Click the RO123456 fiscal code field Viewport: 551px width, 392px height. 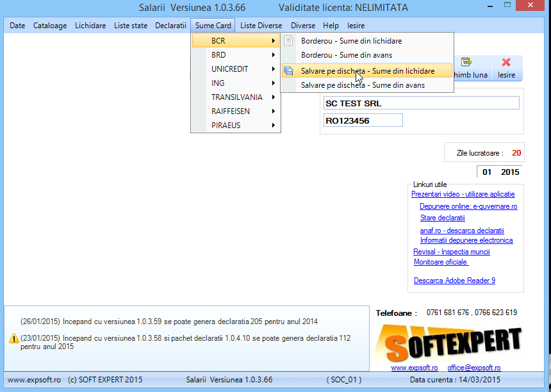coord(363,120)
